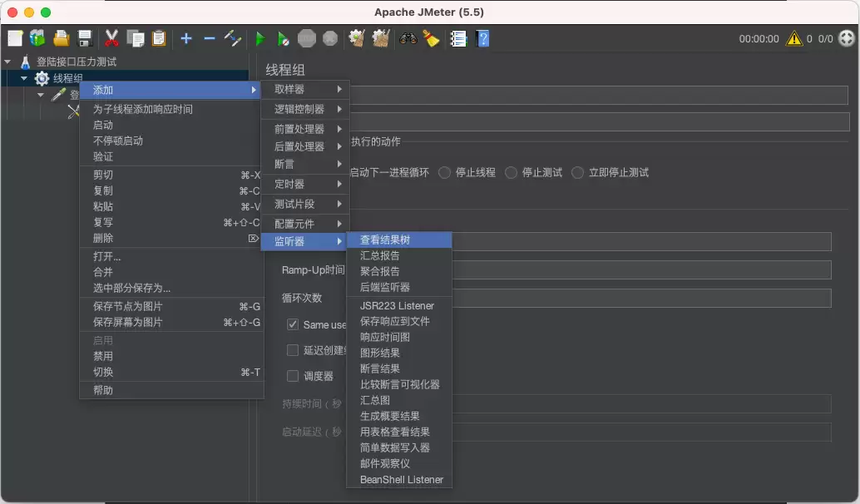The width and height of the screenshot is (860, 504).
Task: Expand the 定时器 submenu
Action: point(304,185)
